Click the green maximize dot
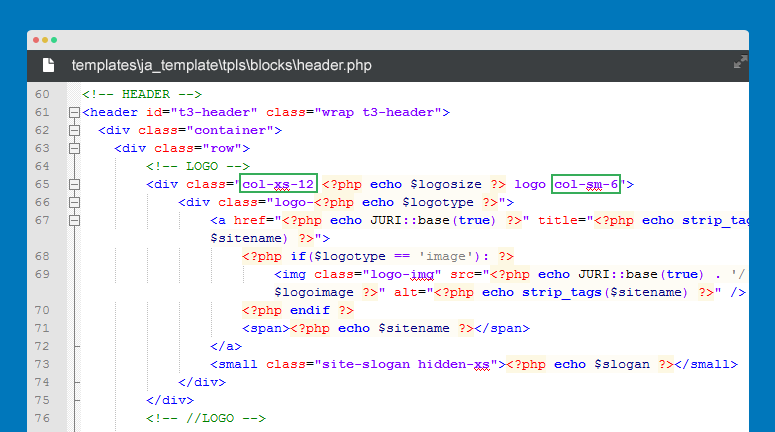 (x=54, y=40)
